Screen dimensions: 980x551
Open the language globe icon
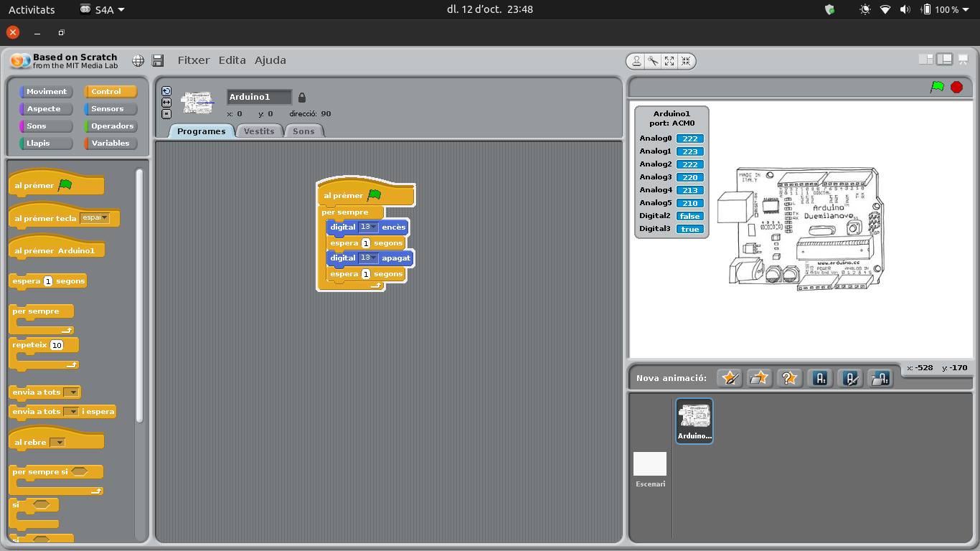(138, 61)
